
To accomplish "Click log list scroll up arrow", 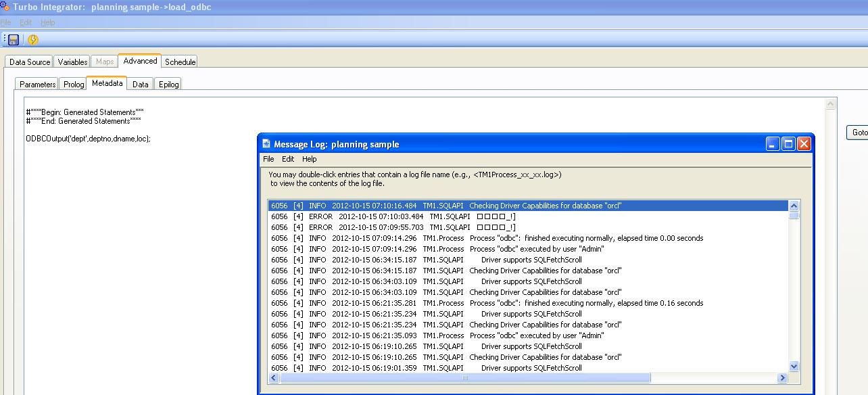I will (794, 206).
